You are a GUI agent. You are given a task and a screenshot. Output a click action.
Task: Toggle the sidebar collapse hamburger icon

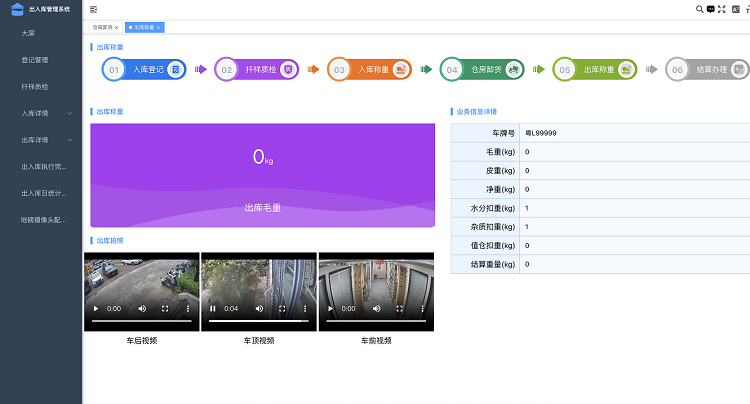(x=94, y=9)
